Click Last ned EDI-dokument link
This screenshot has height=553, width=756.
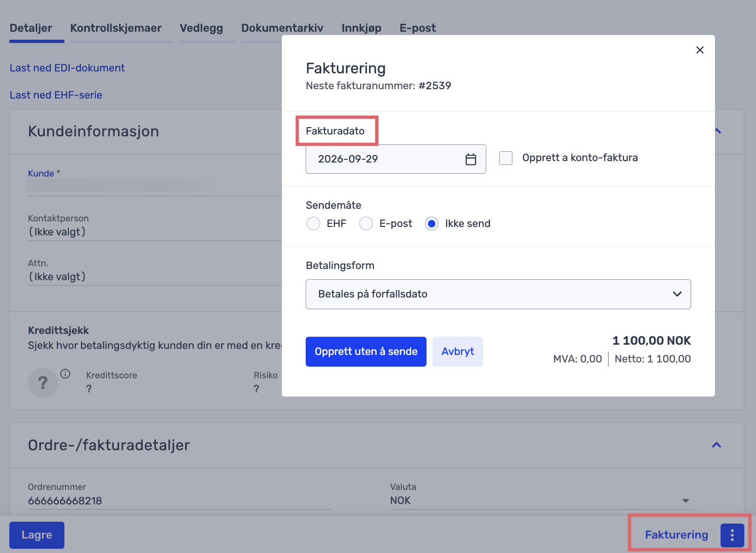tap(67, 68)
